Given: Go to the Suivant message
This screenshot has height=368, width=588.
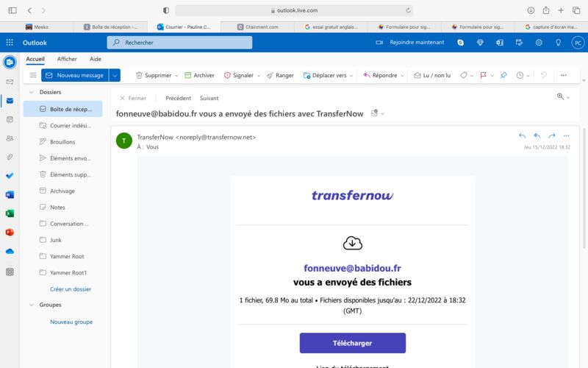Looking at the screenshot, I should tap(209, 98).
